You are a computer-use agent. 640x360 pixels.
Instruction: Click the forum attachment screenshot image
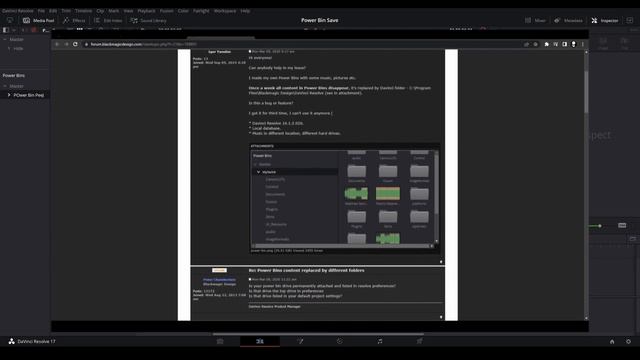[344, 199]
